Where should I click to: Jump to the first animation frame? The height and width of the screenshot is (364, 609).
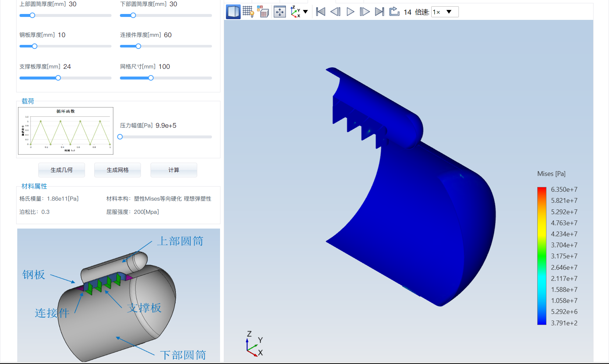coord(321,12)
